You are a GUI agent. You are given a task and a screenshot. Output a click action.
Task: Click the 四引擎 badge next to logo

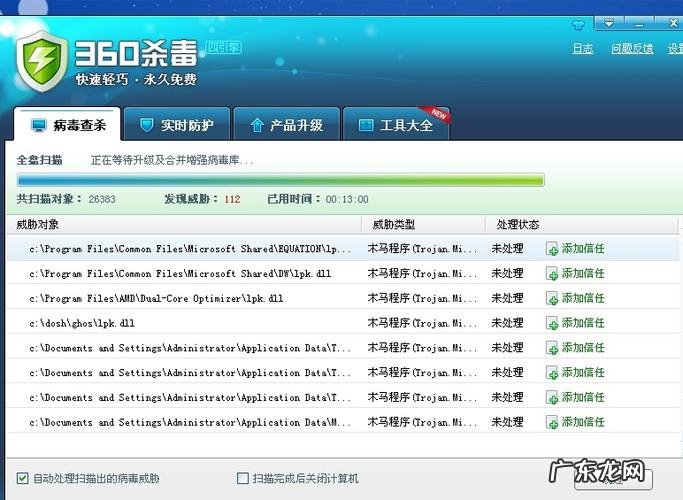click(x=223, y=47)
